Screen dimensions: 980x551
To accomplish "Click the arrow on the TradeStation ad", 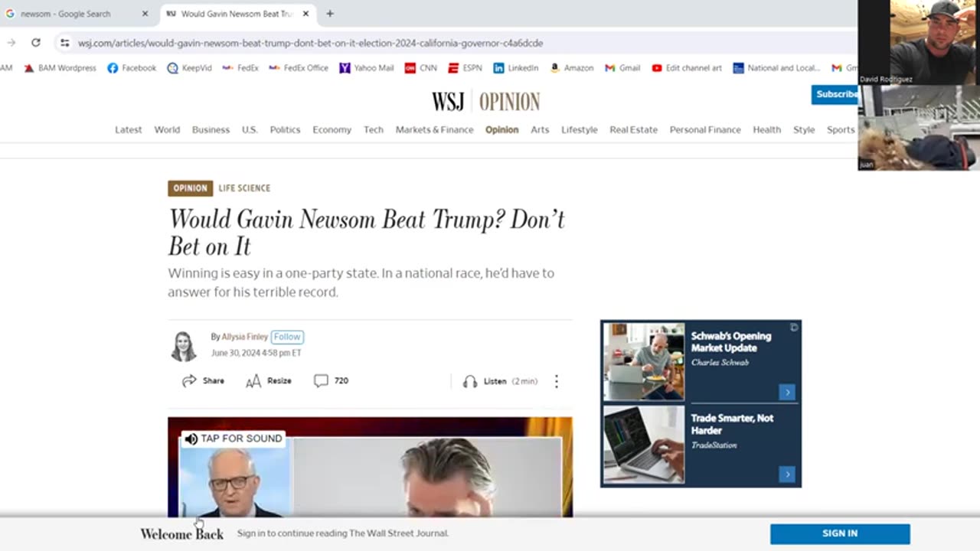I will coord(787,474).
